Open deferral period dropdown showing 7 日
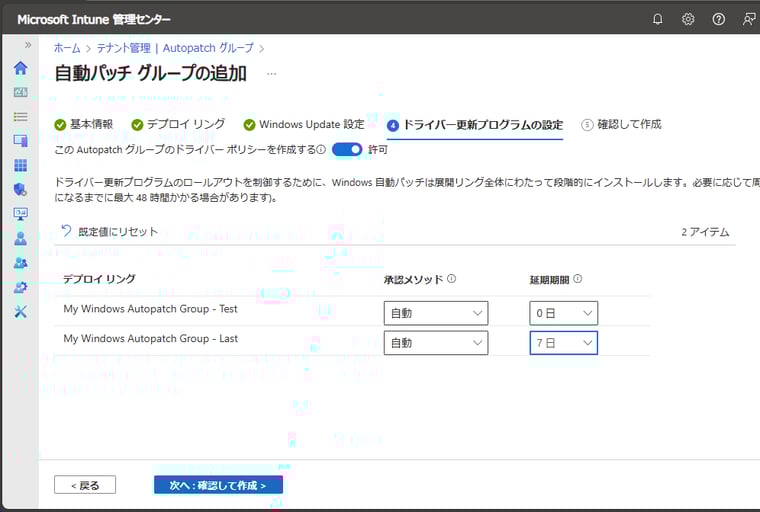This screenshot has height=512, width=760. [x=563, y=343]
